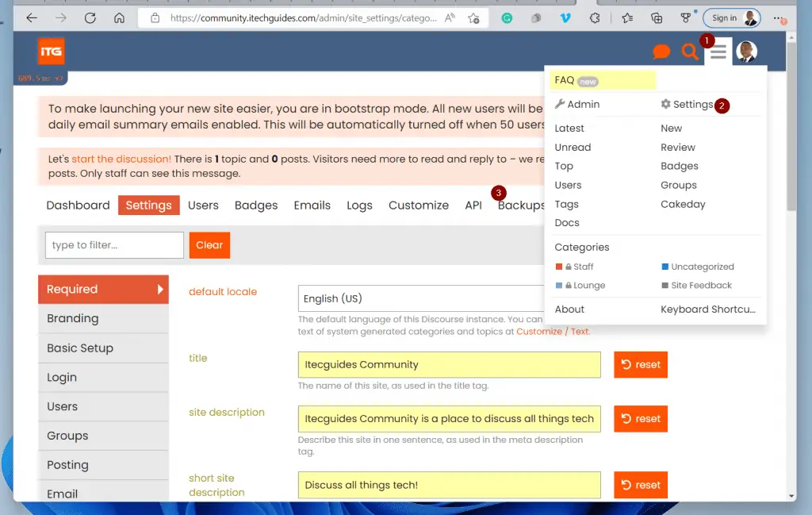Open Unread link in menu
The image size is (812, 515).
pos(573,147)
